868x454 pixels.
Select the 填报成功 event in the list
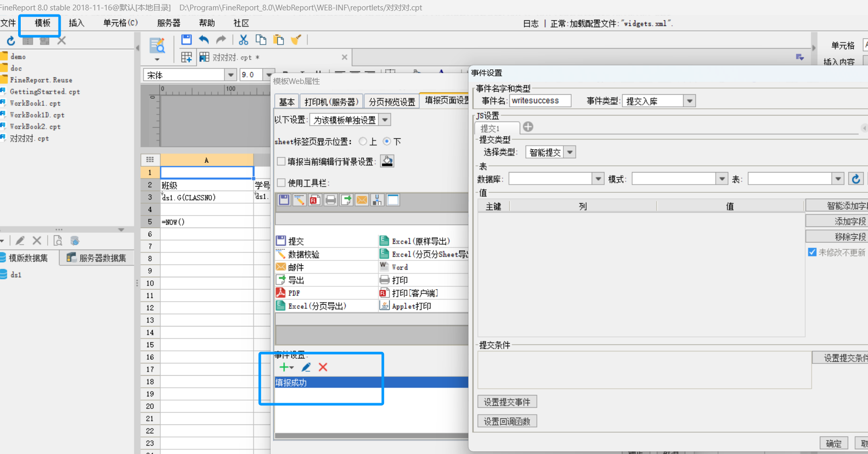click(371, 382)
